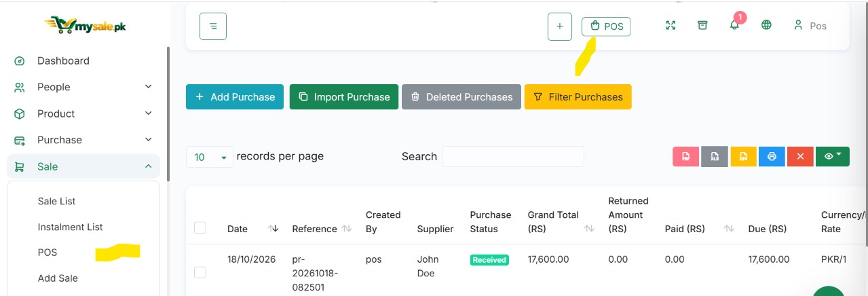Open notifications bell with badge
The height and width of the screenshot is (296, 868).
click(734, 24)
